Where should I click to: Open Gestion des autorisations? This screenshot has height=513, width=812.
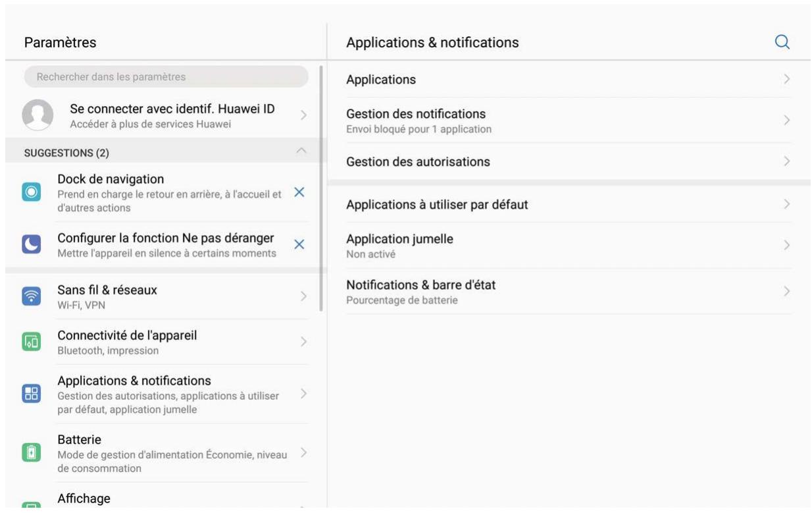tap(566, 161)
